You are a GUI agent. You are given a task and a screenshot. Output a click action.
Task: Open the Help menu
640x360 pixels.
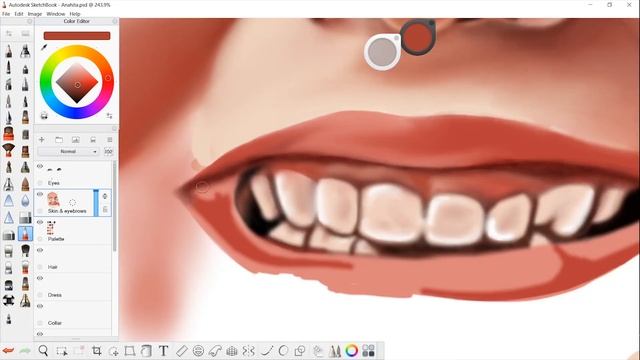pyautogui.click(x=75, y=14)
